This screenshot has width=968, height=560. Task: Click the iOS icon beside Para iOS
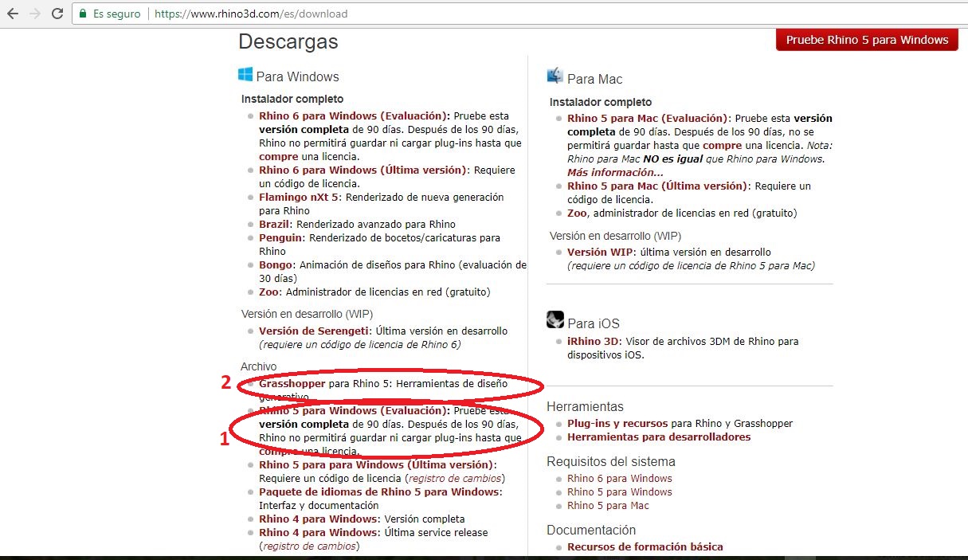pos(555,319)
